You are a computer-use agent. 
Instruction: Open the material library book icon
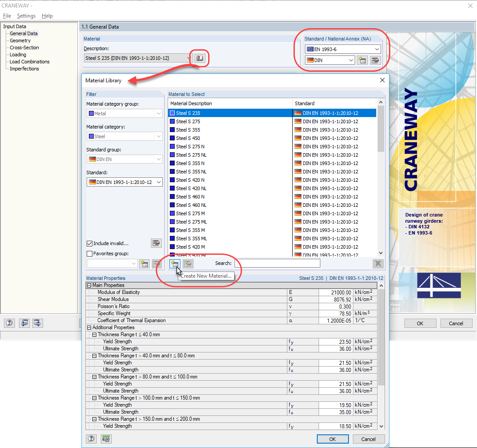(x=200, y=58)
